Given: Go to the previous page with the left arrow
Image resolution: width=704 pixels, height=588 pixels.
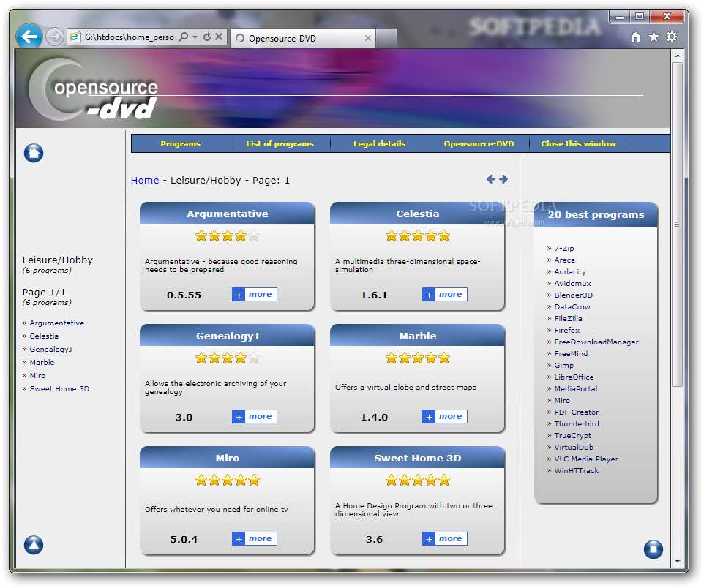Looking at the screenshot, I should click(491, 179).
